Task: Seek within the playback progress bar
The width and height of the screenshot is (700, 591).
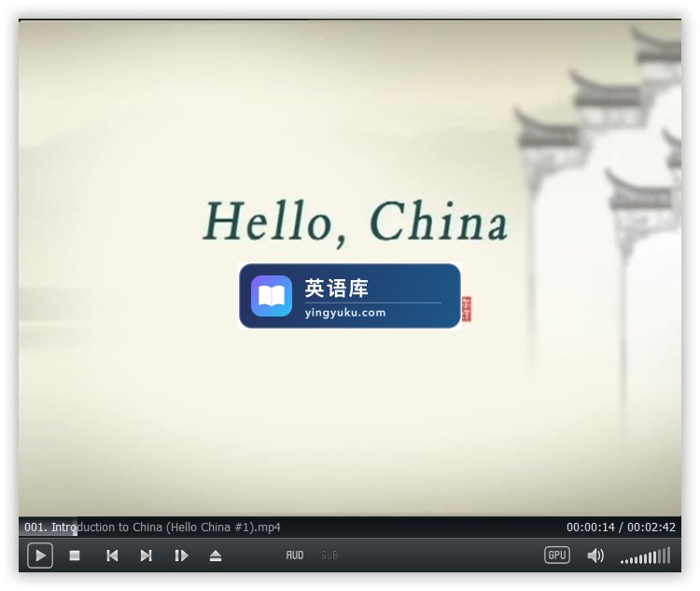Action: (350, 528)
